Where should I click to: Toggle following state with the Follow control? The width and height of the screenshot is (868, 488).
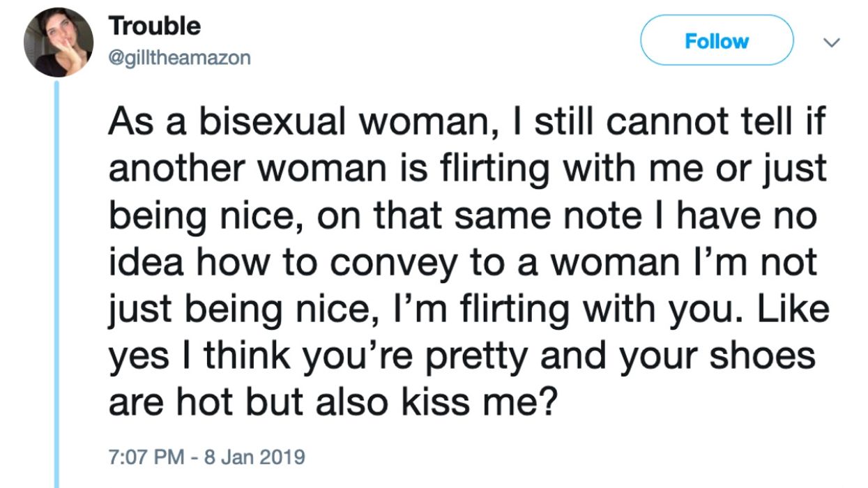coord(716,40)
